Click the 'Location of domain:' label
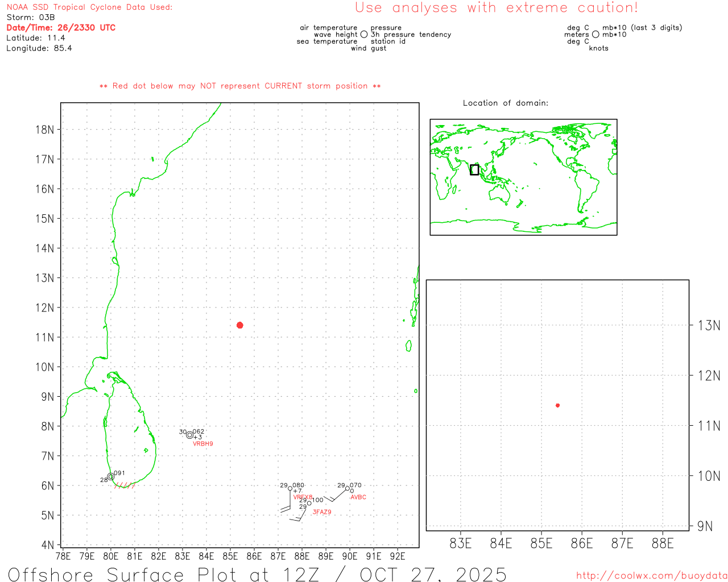The width and height of the screenshot is (728, 582). click(506, 103)
